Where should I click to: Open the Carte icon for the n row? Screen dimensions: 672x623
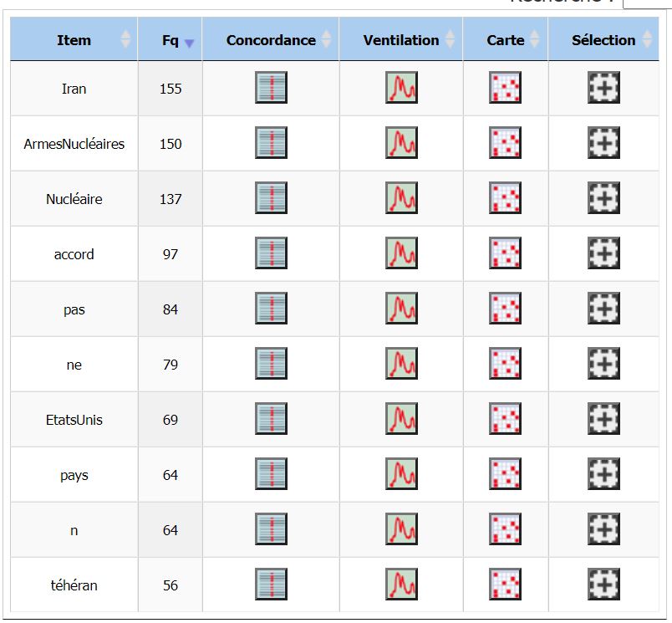point(505,529)
